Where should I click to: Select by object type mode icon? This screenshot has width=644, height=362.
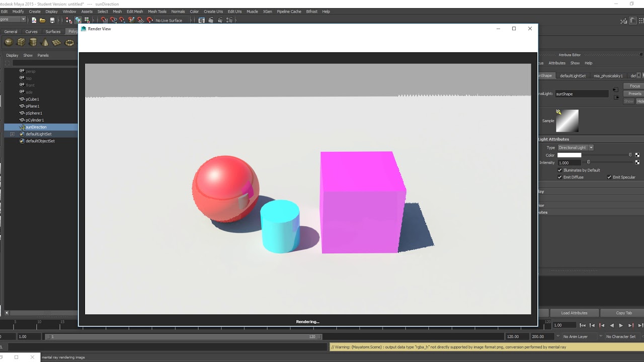(78, 20)
